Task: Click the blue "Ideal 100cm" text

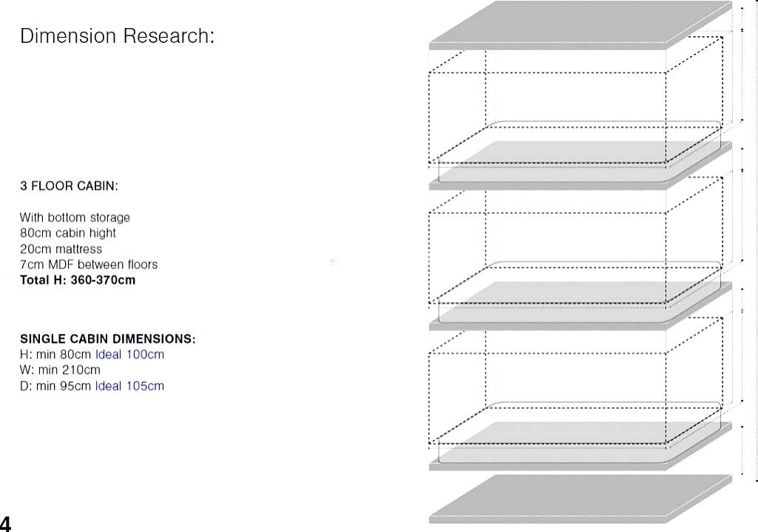Action: [130, 355]
